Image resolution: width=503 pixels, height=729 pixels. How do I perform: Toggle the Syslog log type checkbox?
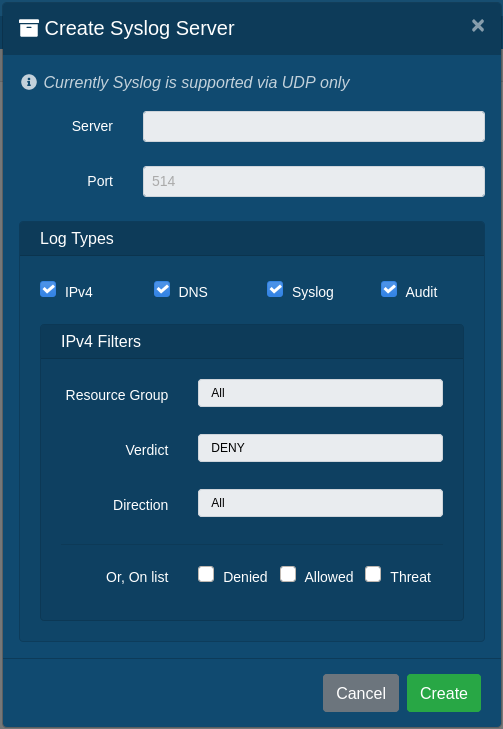tap(275, 289)
